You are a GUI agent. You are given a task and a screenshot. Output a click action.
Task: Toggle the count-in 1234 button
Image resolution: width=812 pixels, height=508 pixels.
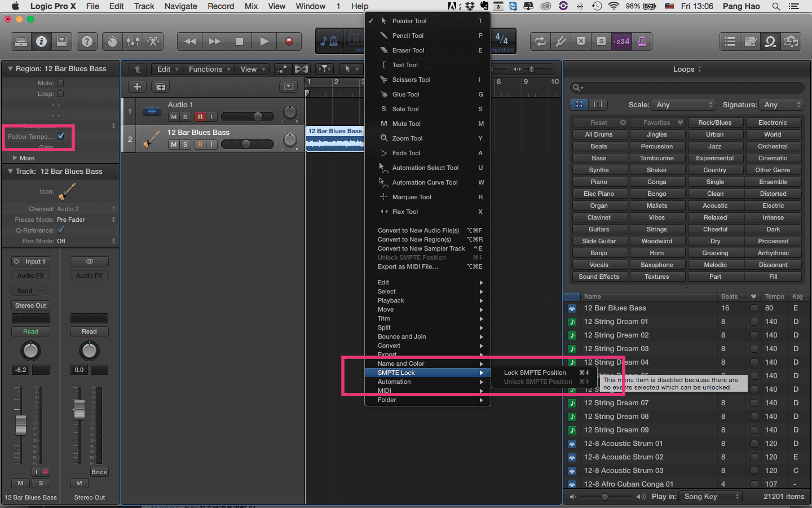tap(621, 41)
